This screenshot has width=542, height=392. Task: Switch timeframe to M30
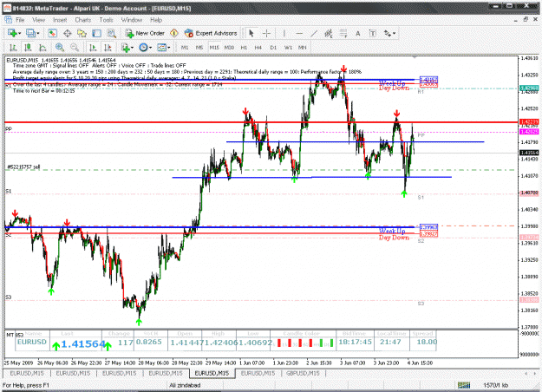coord(229,48)
